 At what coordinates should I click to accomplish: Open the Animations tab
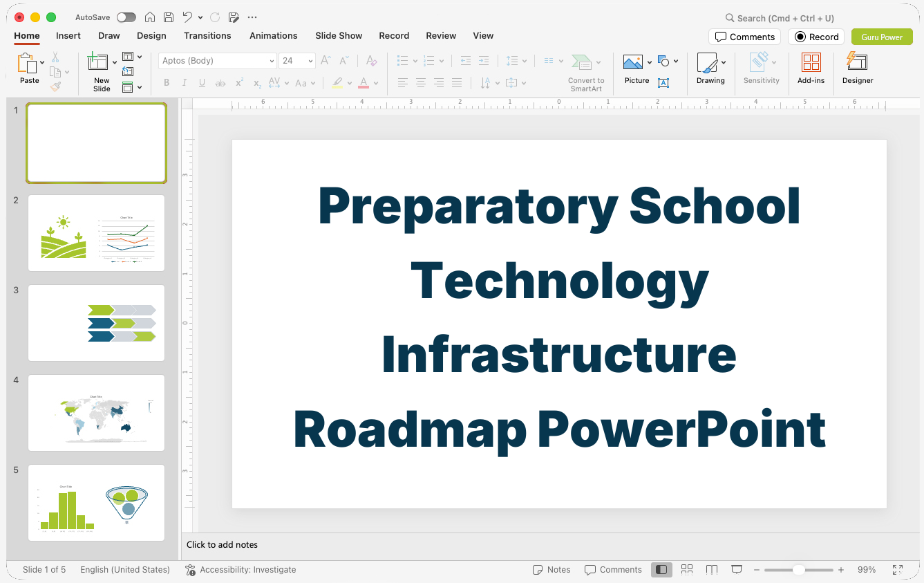[274, 35]
